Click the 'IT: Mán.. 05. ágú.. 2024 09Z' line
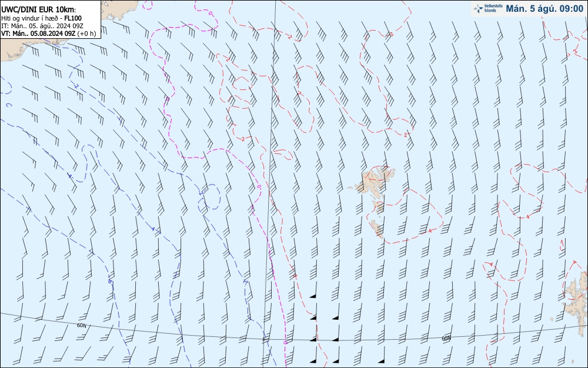 (x=42, y=26)
